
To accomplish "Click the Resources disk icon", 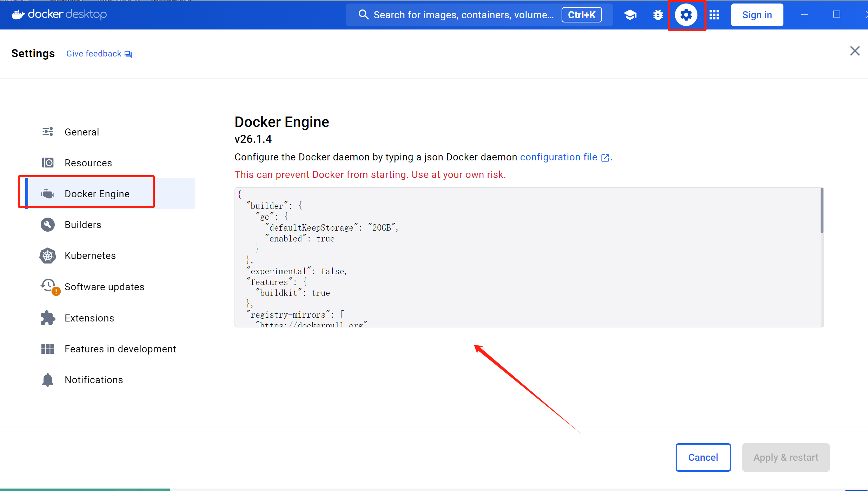I will 48,162.
